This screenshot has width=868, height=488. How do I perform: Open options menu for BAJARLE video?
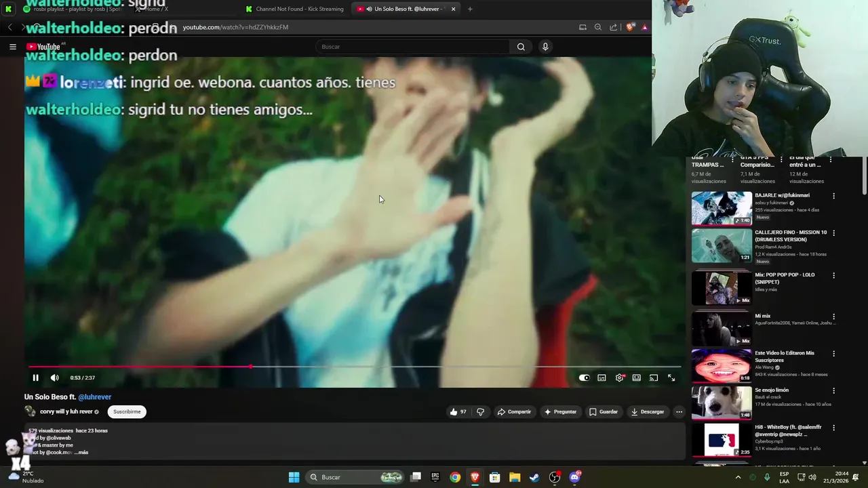pos(833,196)
